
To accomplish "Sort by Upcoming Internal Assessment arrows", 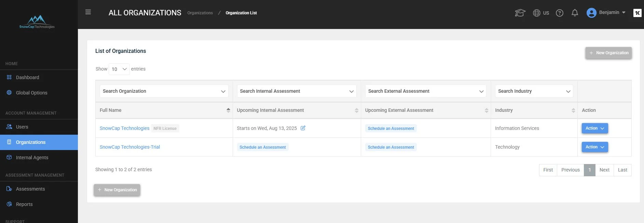I will (x=356, y=110).
